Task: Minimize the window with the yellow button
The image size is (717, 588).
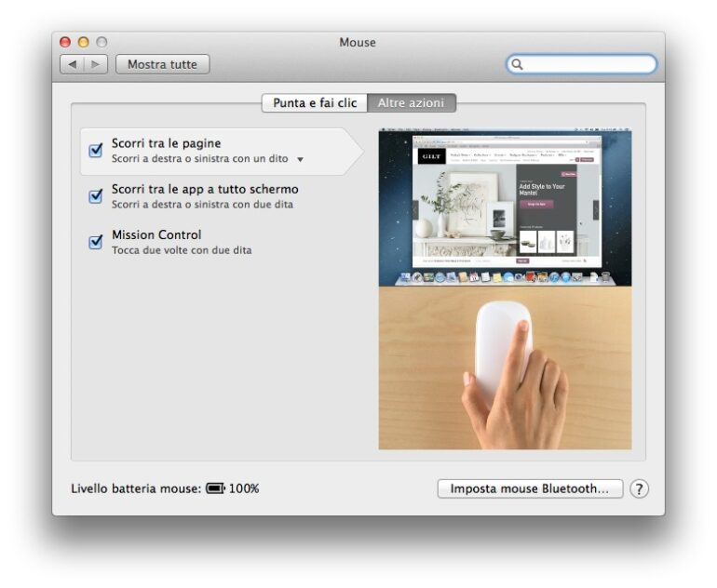Action: [83, 42]
